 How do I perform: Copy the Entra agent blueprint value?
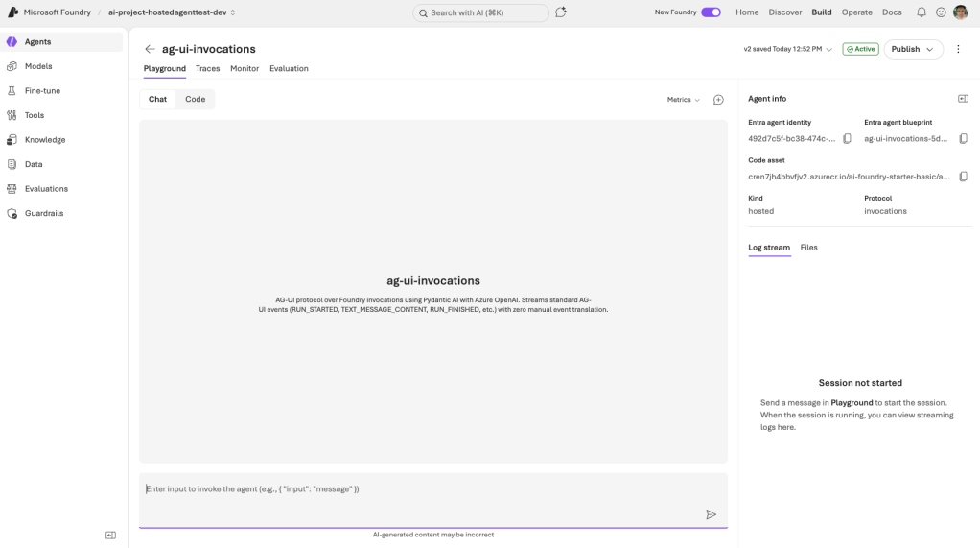pos(963,139)
